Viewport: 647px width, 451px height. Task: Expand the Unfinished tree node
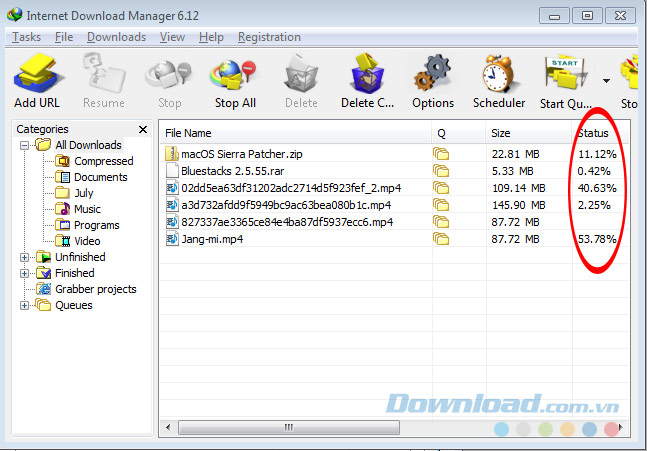[24, 257]
